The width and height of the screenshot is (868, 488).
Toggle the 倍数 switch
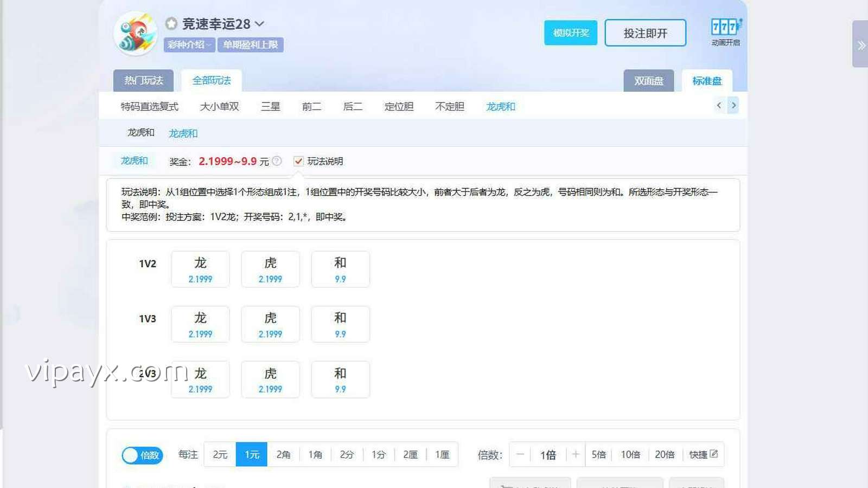(142, 455)
